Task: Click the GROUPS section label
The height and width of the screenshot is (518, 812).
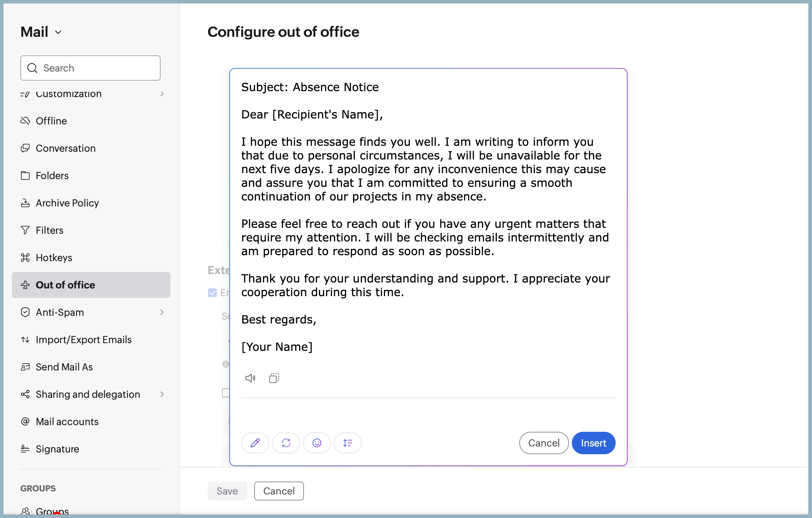Action: [38, 488]
